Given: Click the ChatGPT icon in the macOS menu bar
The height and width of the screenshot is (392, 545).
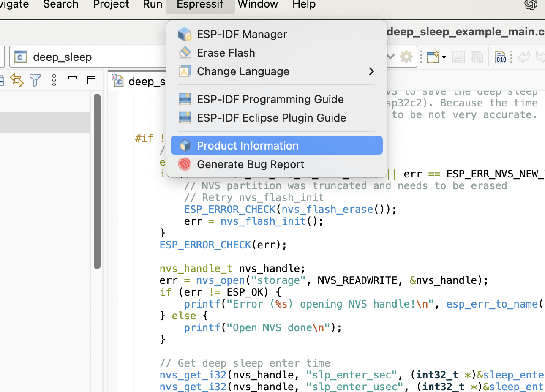Looking at the screenshot, I should coord(531,5).
